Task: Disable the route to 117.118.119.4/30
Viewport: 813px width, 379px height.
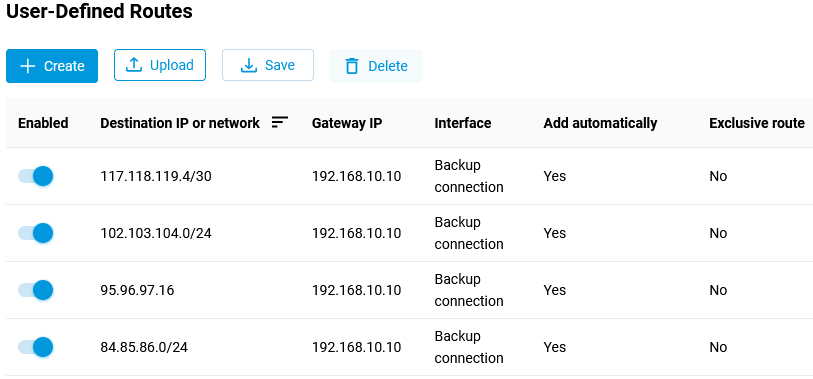Action: pos(36,176)
